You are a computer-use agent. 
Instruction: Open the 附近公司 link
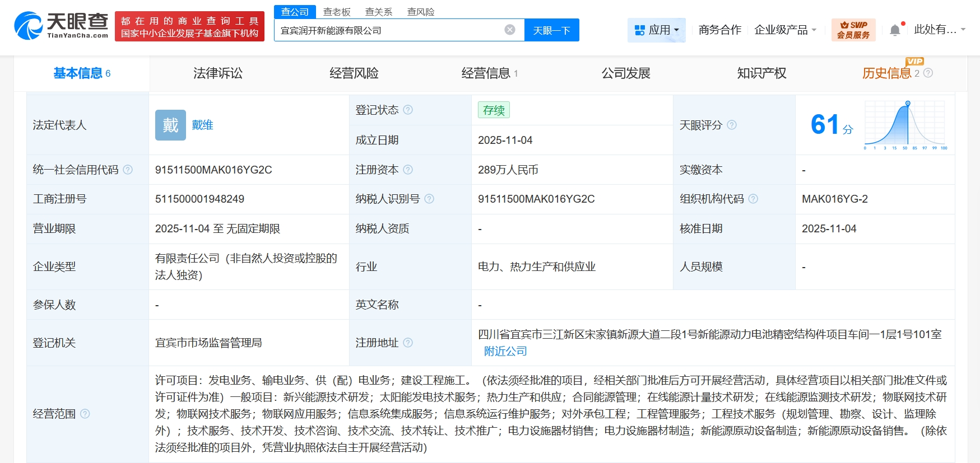pos(505,351)
